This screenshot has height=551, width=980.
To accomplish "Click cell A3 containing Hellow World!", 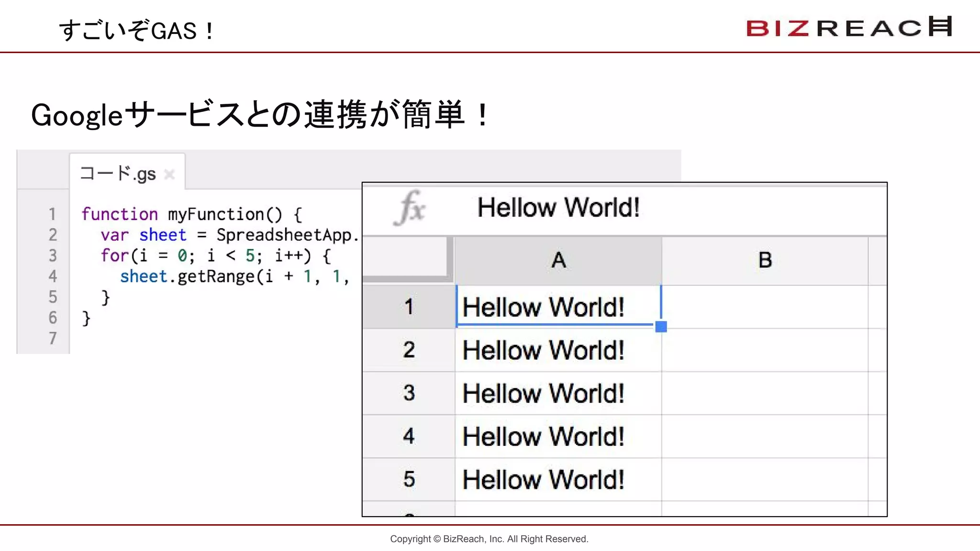I will tap(558, 393).
